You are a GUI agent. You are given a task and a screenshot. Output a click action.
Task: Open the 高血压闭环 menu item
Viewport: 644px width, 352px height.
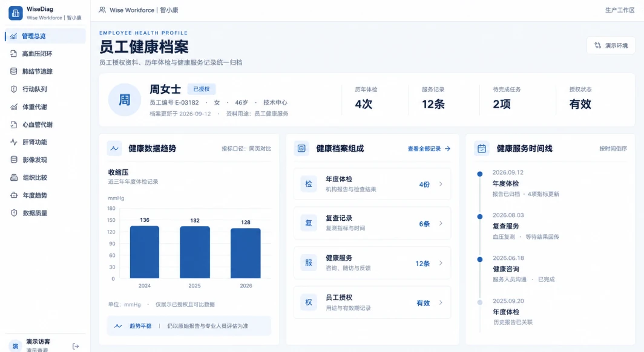tap(45, 54)
